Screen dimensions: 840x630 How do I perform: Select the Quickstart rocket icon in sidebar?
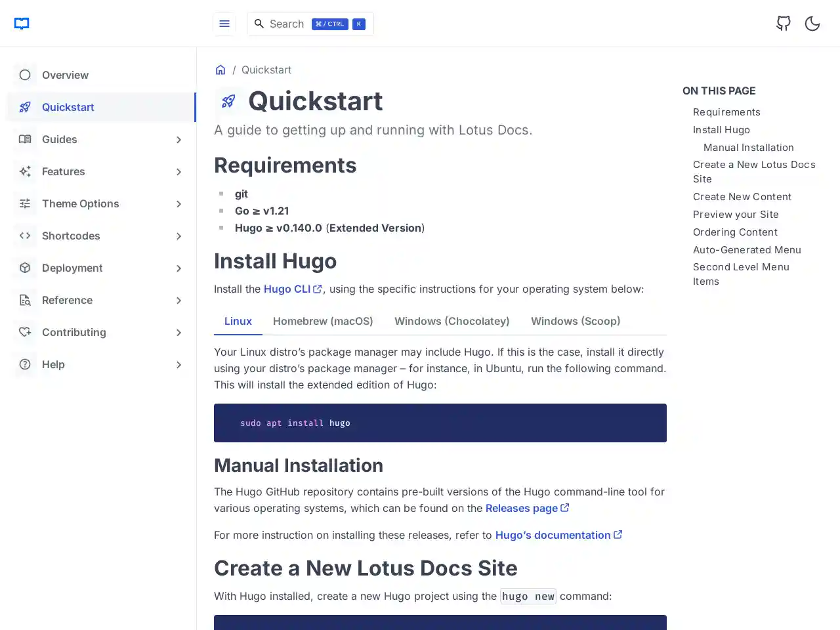click(x=25, y=107)
